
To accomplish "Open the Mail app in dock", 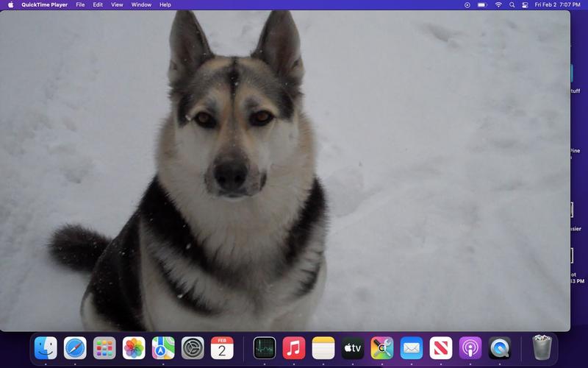I will coord(412,347).
